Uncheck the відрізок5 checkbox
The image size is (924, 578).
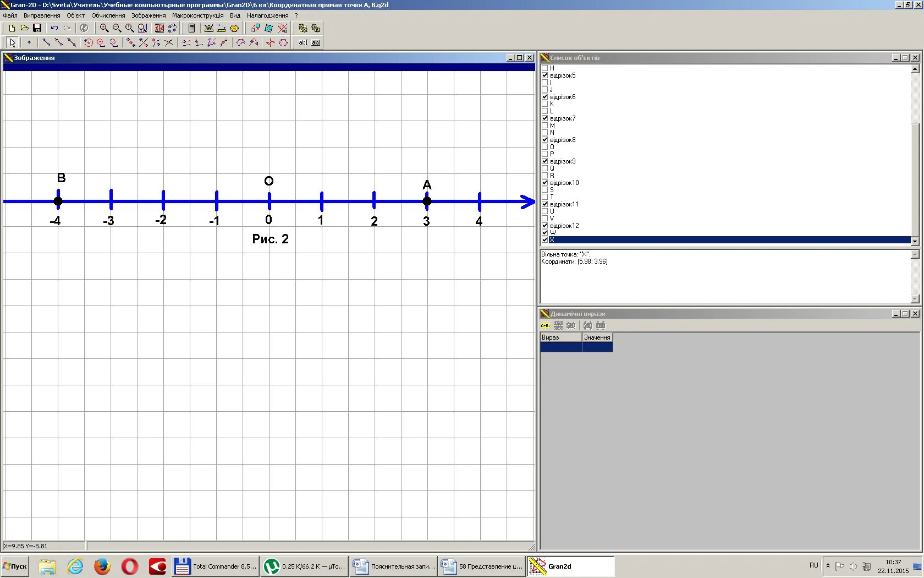coord(545,75)
